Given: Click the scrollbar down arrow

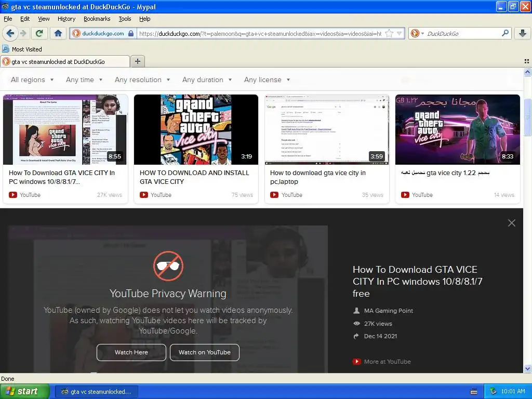Looking at the screenshot, I should pyautogui.click(x=527, y=368).
